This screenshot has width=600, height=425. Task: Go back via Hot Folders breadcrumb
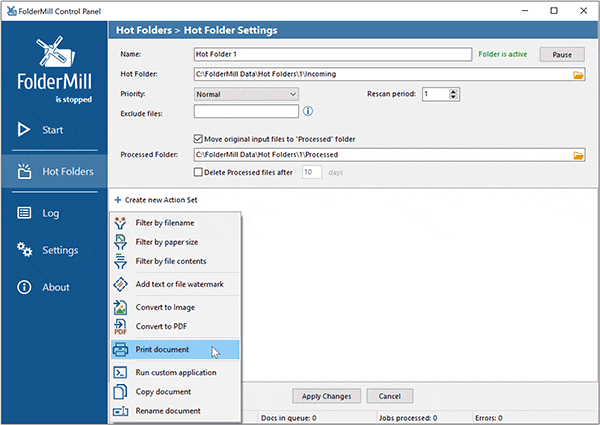pyautogui.click(x=144, y=30)
